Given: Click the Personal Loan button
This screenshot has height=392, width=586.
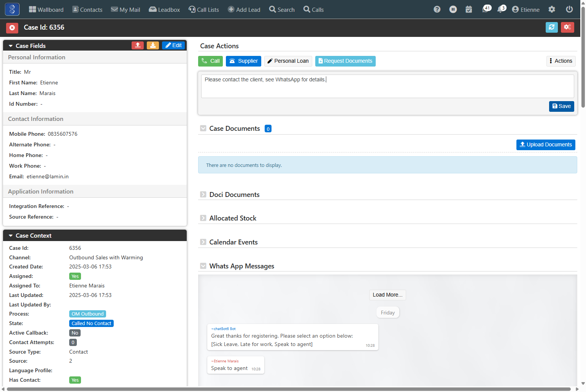Looking at the screenshot, I should [x=288, y=61].
